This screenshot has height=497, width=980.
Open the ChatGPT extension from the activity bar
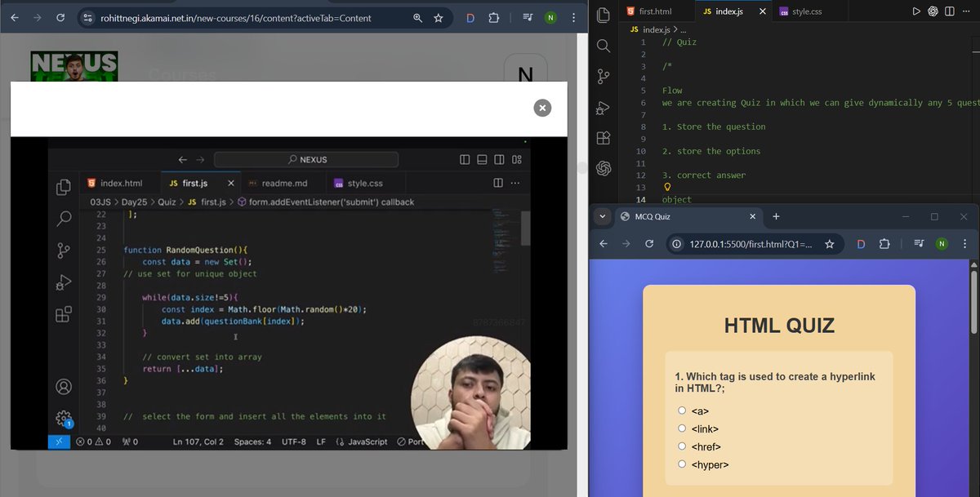click(x=603, y=168)
